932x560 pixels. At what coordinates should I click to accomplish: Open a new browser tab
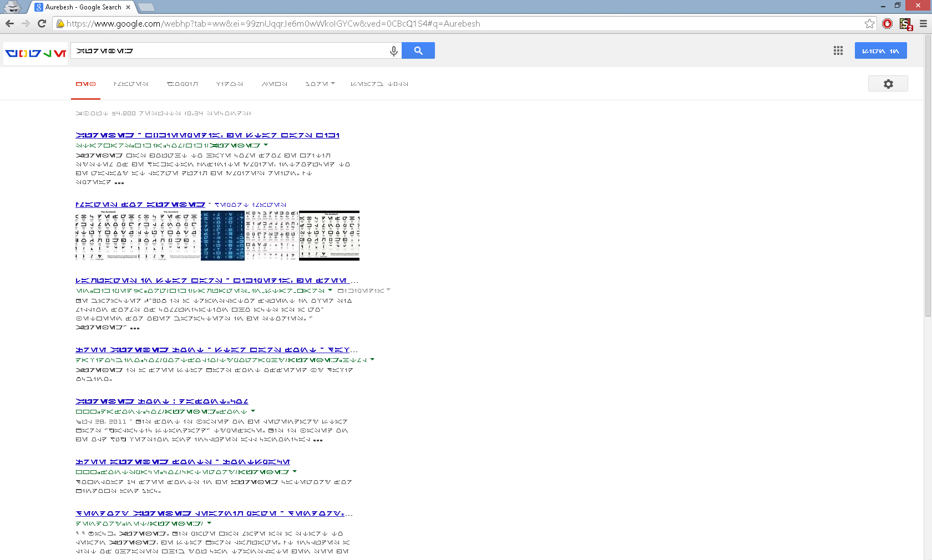146,7
